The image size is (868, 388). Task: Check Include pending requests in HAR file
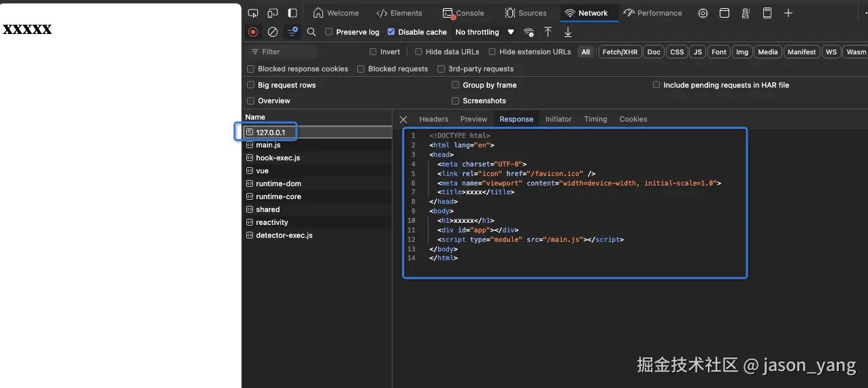[x=656, y=85]
